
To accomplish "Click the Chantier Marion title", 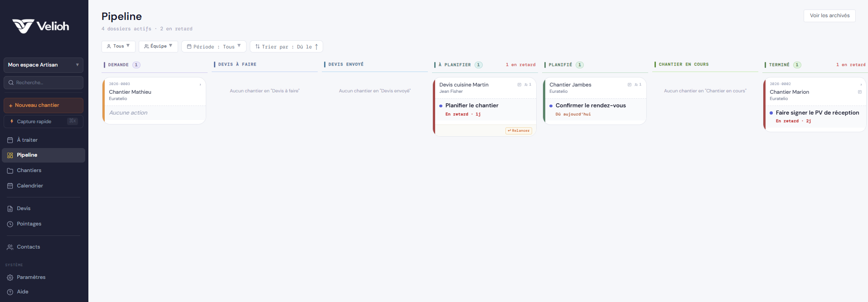I will pyautogui.click(x=789, y=92).
